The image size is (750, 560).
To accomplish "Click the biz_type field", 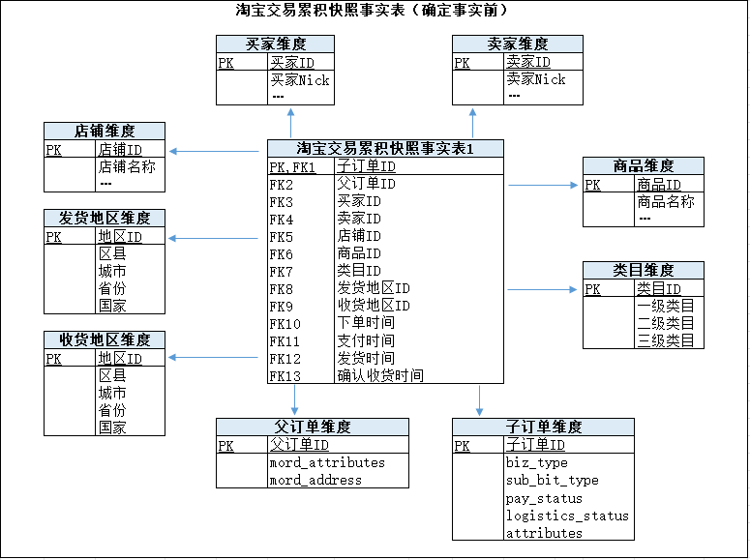I will [537, 463].
